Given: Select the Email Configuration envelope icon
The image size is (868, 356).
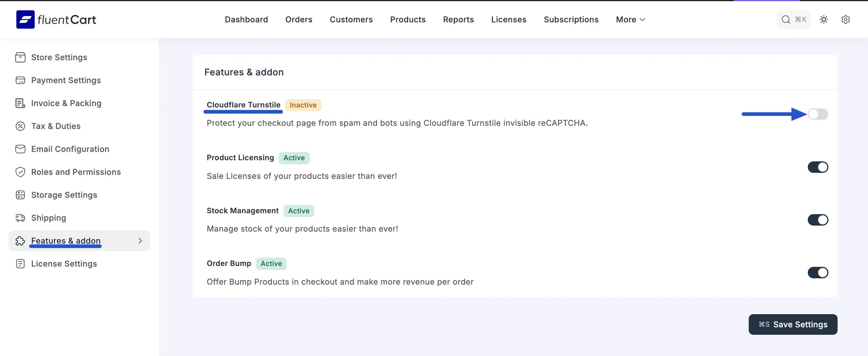Looking at the screenshot, I should point(20,149).
